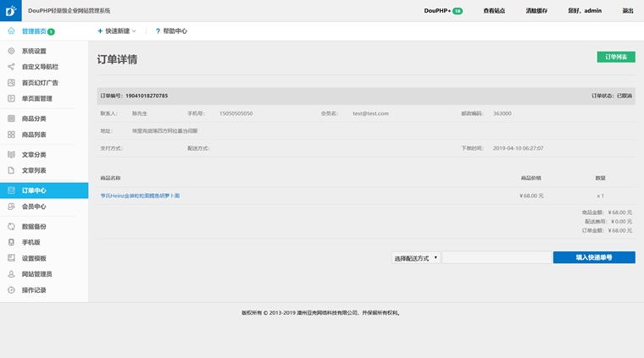Click the 自定义导航栏 share icon

click(x=11, y=67)
